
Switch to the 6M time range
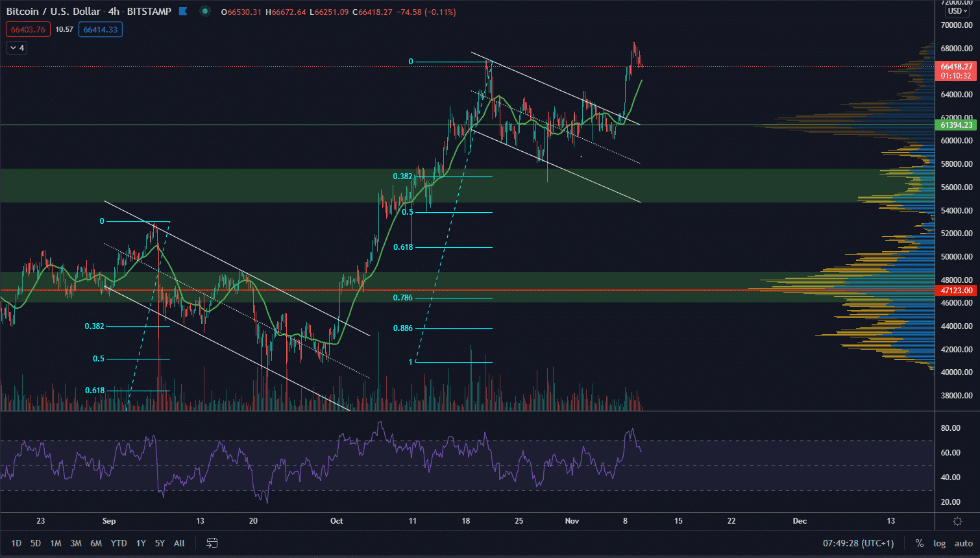pos(96,543)
